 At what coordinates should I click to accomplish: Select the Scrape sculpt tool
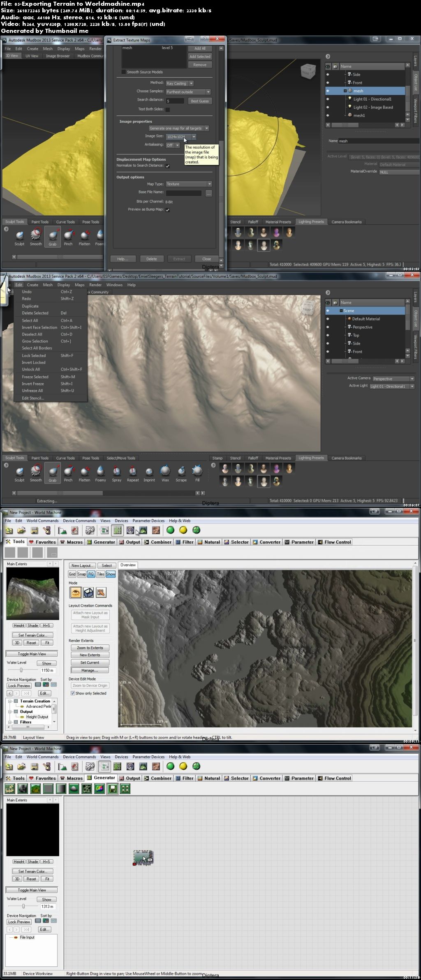[181, 473]
